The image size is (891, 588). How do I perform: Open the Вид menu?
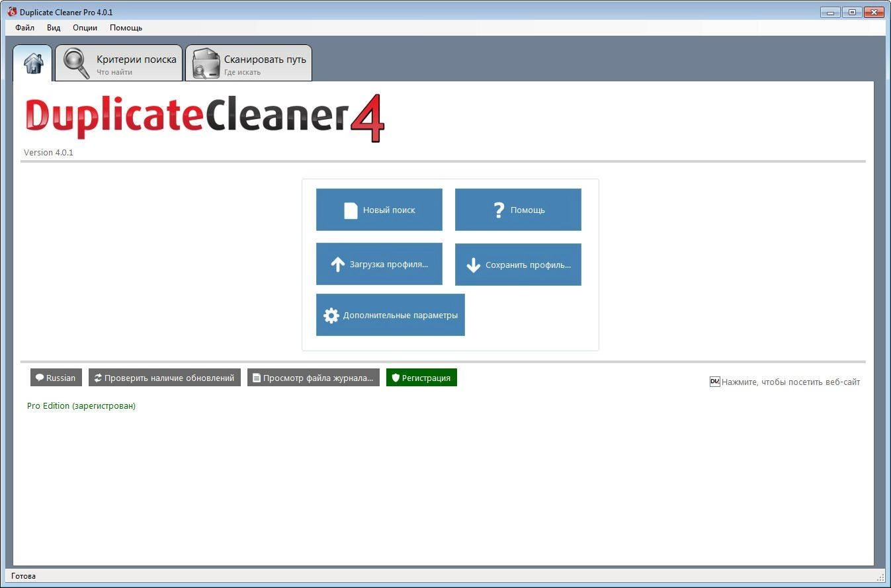click(x=54, y=28)
